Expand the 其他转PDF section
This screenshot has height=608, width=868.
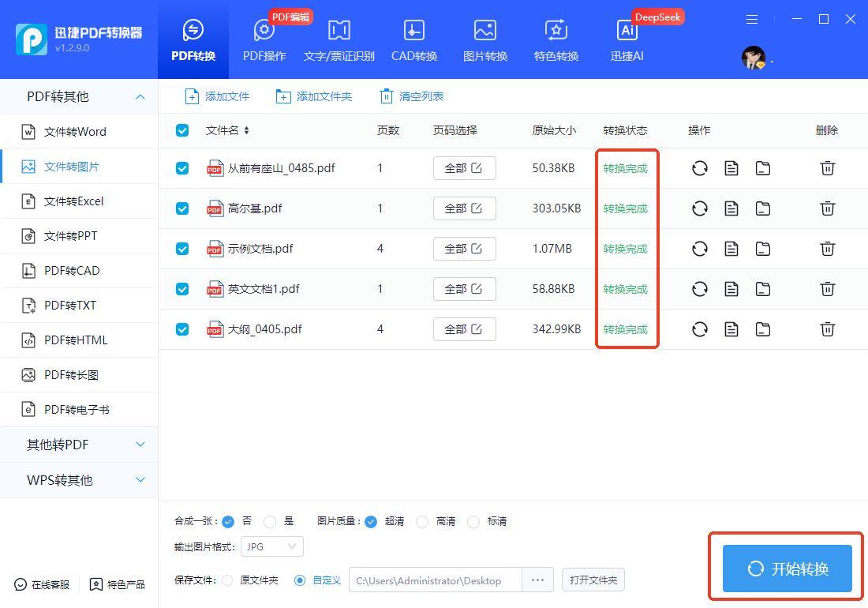point(79,445)
